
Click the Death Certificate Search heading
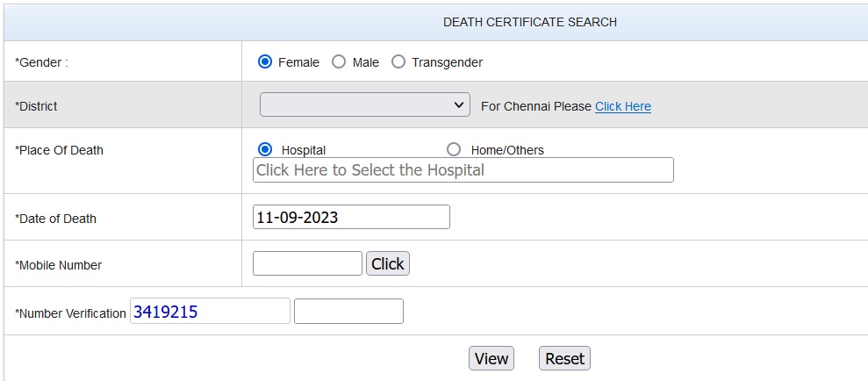pyautogui.click(x=529, y=22)
